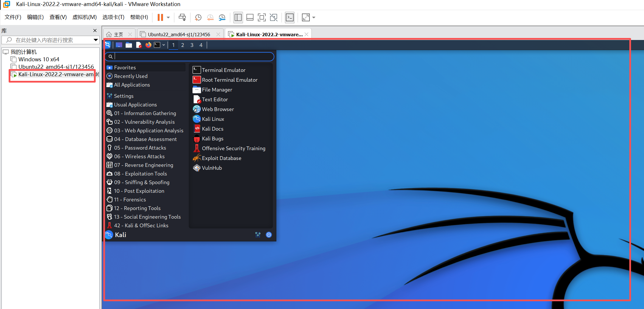Open the 帮助(H) menu

pos(139,17)
